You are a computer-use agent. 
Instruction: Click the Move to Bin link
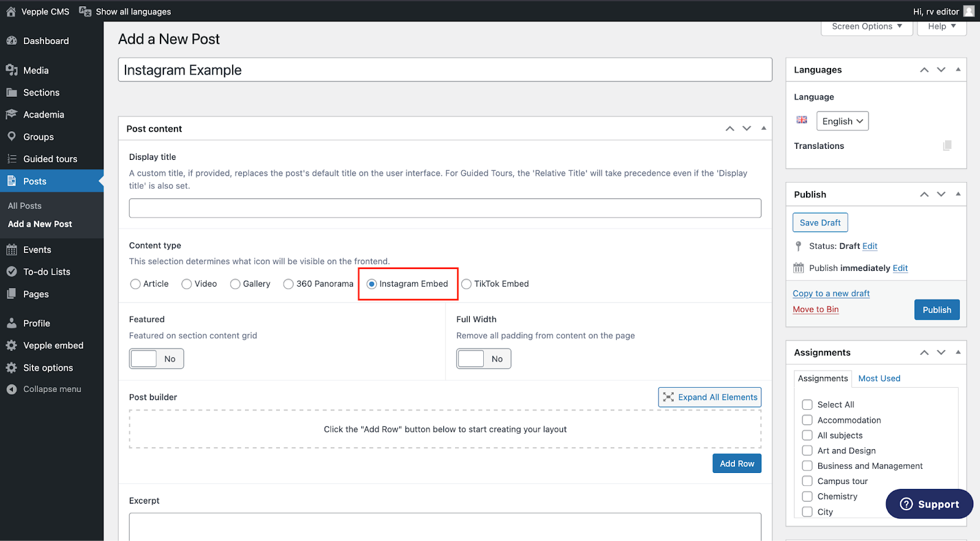click(x=815, y=309)
